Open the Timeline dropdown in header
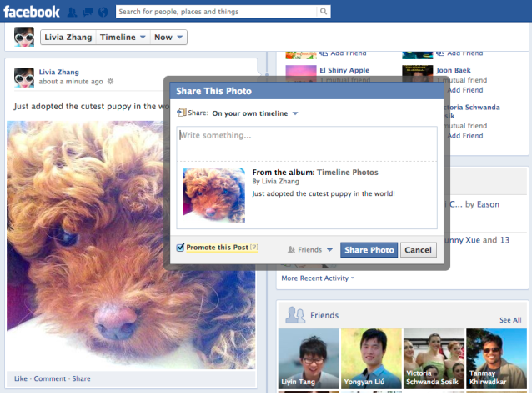This screenshot has height=396, width=532. (123, 38)
